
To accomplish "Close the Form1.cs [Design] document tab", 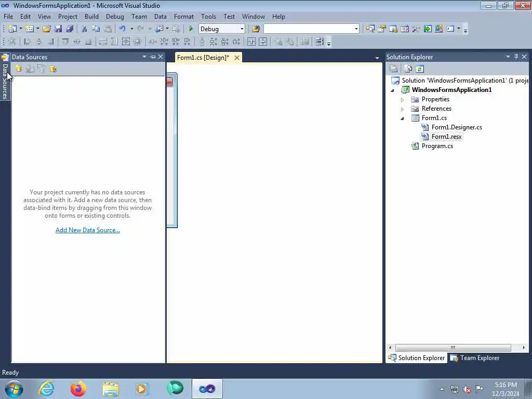I will point(237,58).
